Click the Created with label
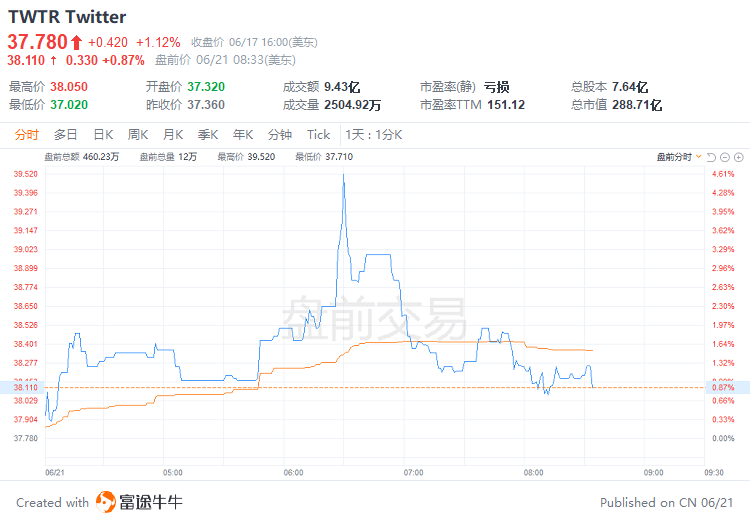The height and width of the screenshot is (523, 750). tap(53, 502)
